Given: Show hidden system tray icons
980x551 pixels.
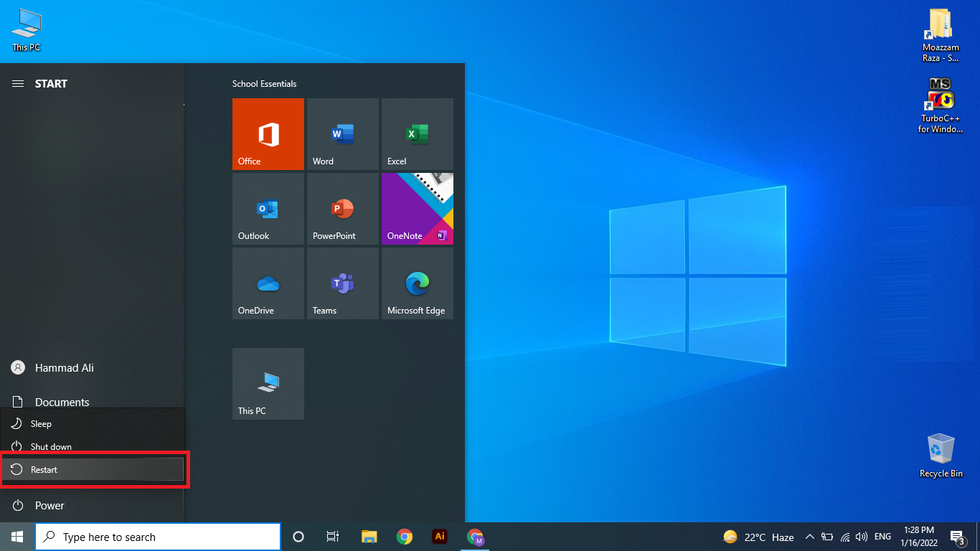Looking at the screenshot, I should [810, 537].
